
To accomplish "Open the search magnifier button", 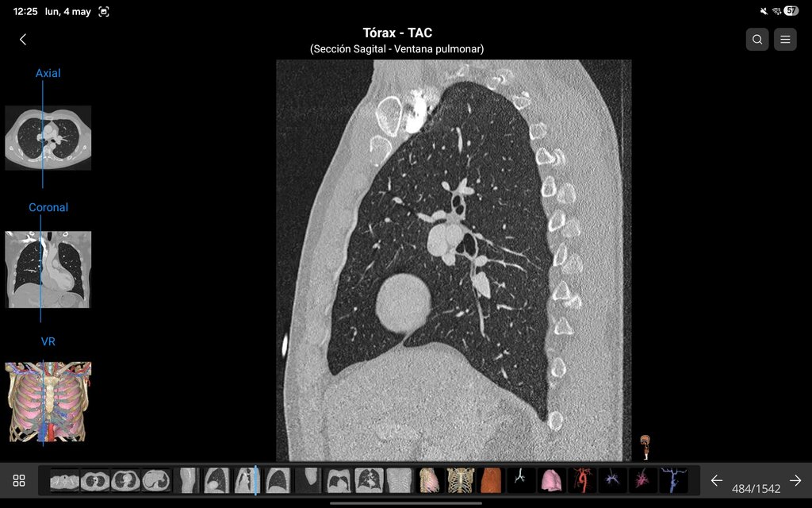I will [757, 40].
